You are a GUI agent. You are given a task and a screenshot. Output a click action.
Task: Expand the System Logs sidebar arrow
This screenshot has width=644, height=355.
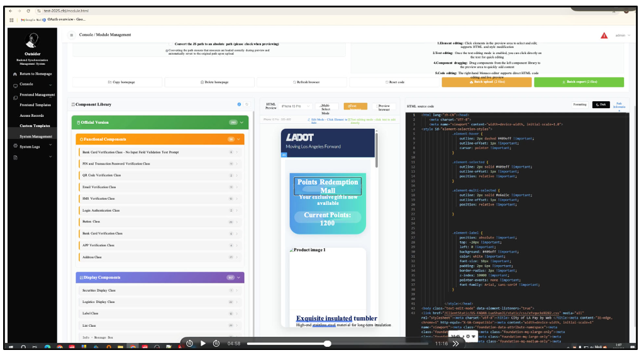(x=50, y=145)
